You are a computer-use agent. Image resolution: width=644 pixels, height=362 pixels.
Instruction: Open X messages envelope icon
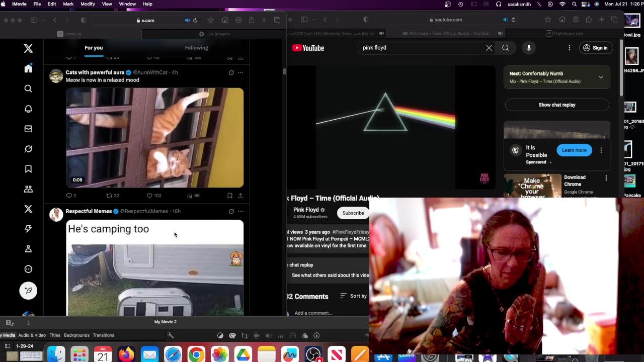(x=28, y=129)
